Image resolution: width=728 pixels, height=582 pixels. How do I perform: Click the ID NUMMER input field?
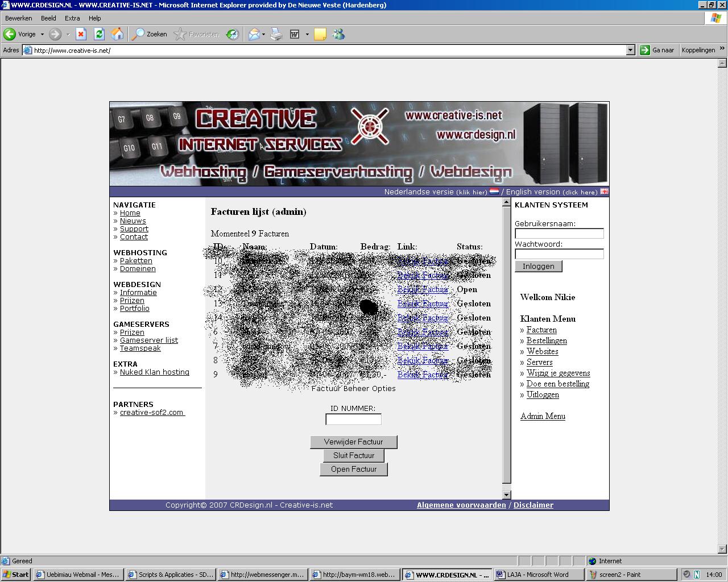coord(353,419)
